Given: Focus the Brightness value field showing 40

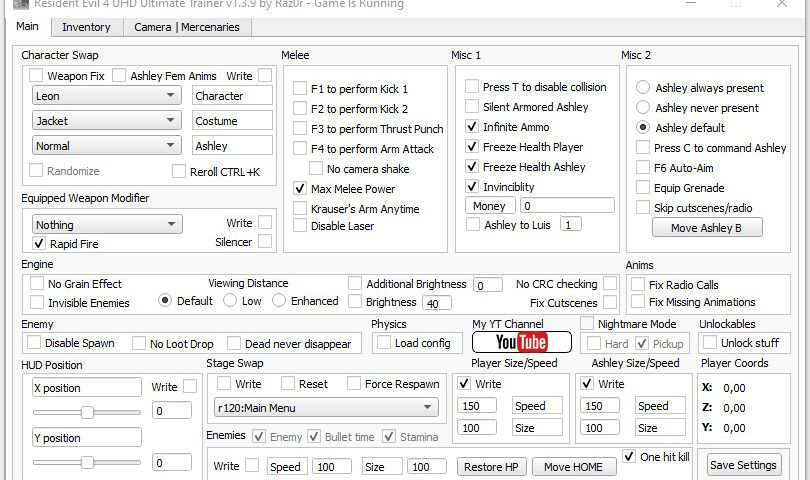Looking at the screenshot, I should pos(437,303).
